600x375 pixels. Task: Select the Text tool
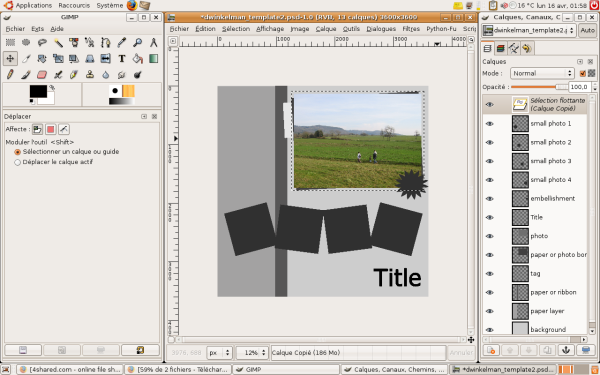(x=122, y=59)
